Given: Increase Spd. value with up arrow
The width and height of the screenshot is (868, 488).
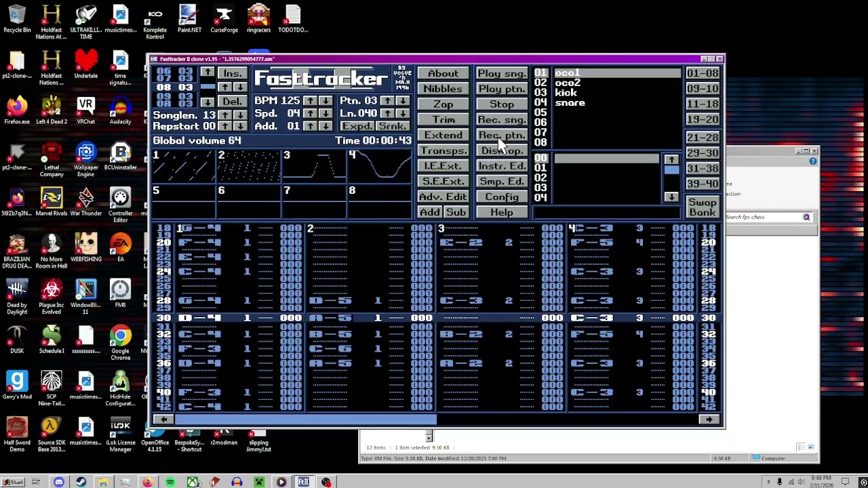Looking at the screenshot, I should pyautogui.click(x=310, y=113).
